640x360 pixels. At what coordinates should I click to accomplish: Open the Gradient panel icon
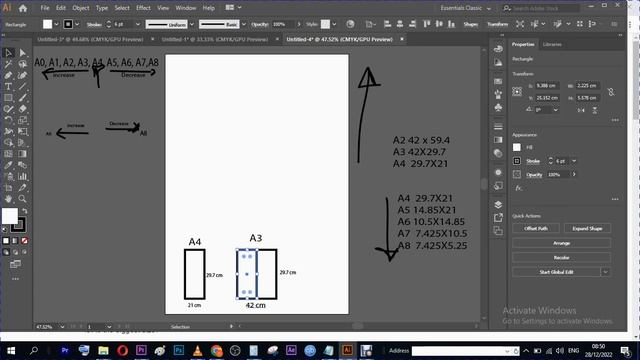(498, 140)
